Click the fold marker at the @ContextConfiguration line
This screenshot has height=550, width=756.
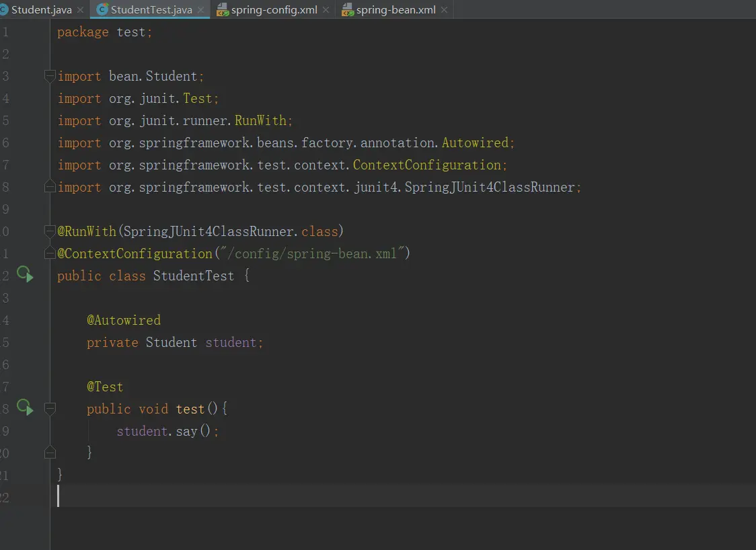coord(50,253)
